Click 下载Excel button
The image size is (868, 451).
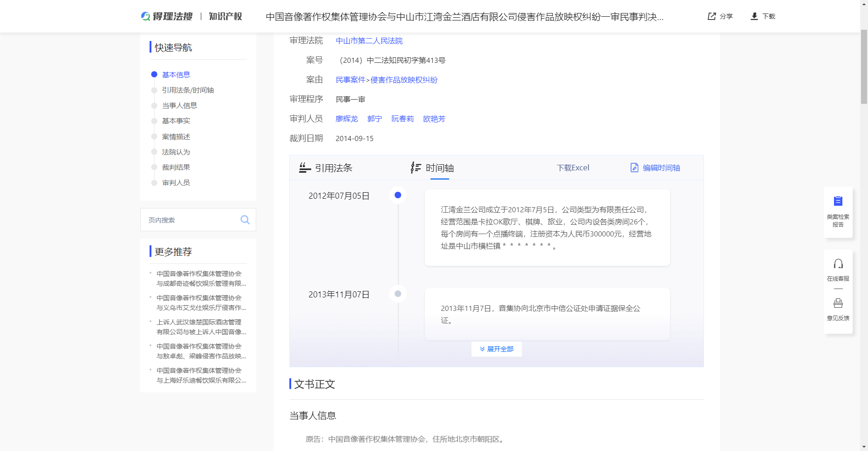573,168
